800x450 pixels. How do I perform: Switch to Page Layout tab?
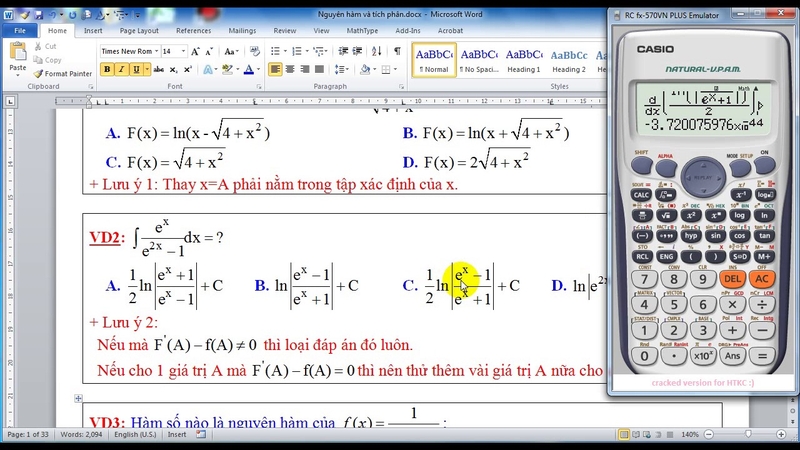point(139,31)
